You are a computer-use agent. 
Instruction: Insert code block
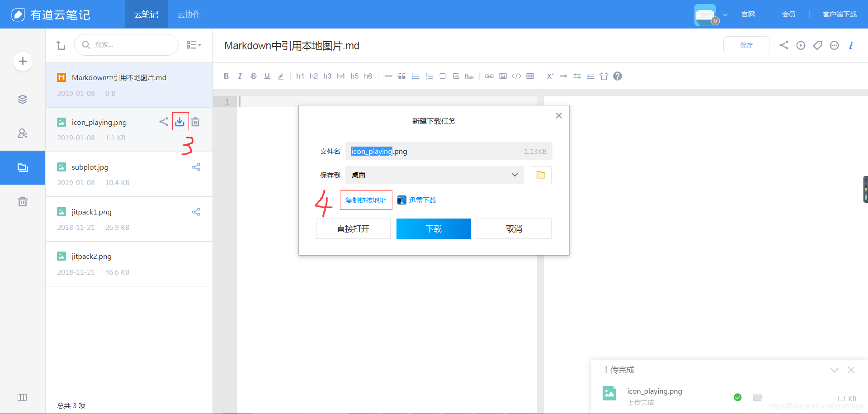[516, 76]
